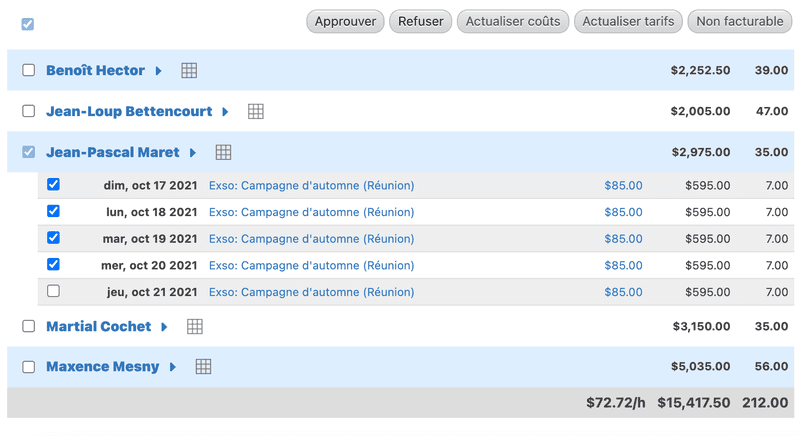Screen dimensions: 800x436
Task: Select Benoît Hector's row checkbox
Action: click(x=29, y=71)
